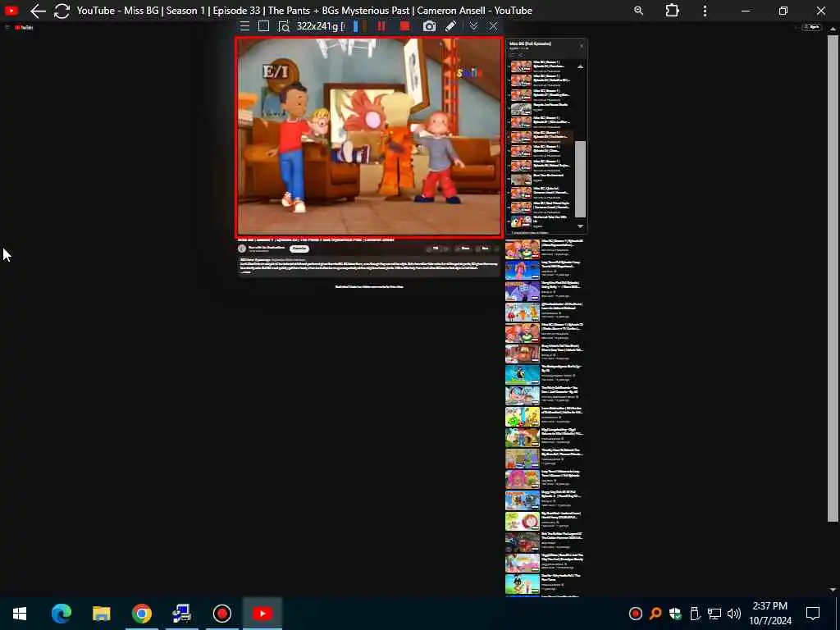Open the recorder hamburger menu
This screenshot has width=840, height=630.
244,26
